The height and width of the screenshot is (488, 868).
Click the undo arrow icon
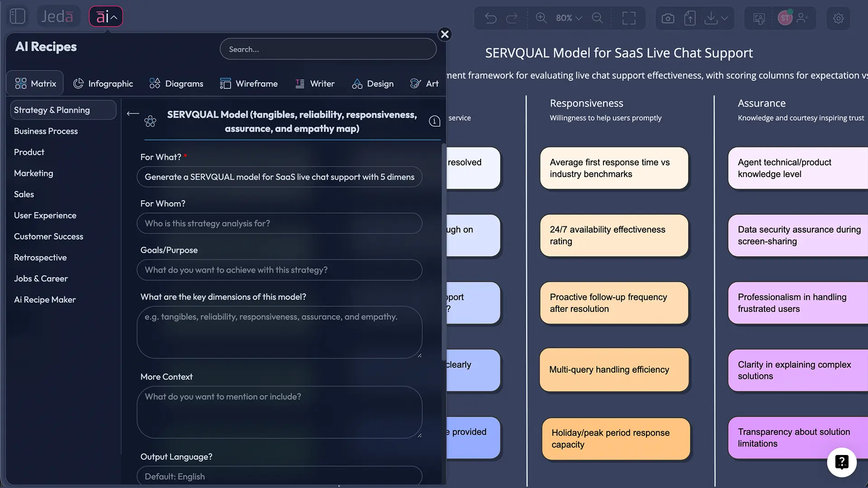491,18
